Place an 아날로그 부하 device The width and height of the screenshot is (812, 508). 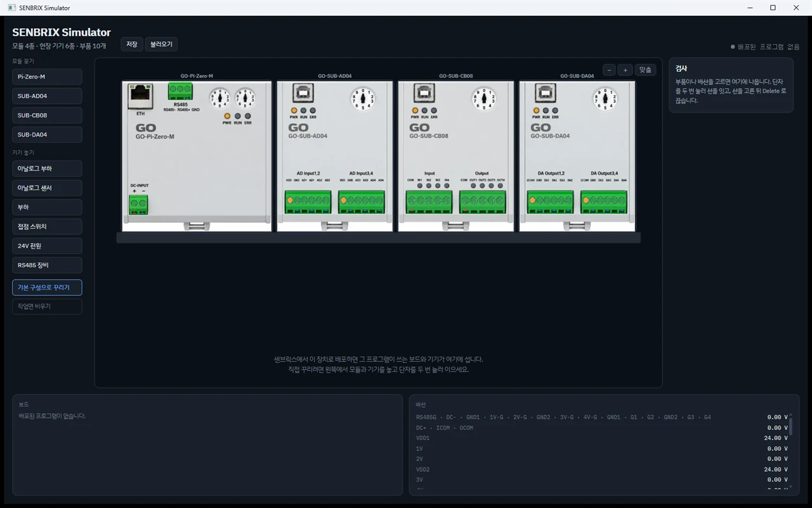(x=47, y=169)
